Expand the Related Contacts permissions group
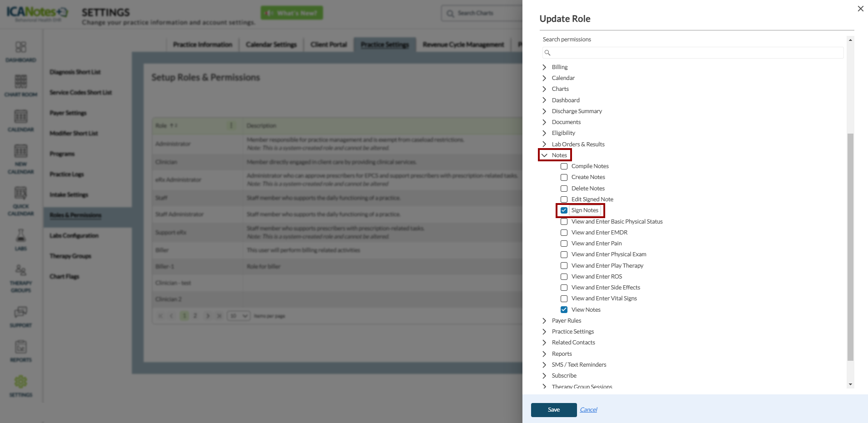Viewport: 868px width, 423px height. pyautogui.click(x=544, y=343)
